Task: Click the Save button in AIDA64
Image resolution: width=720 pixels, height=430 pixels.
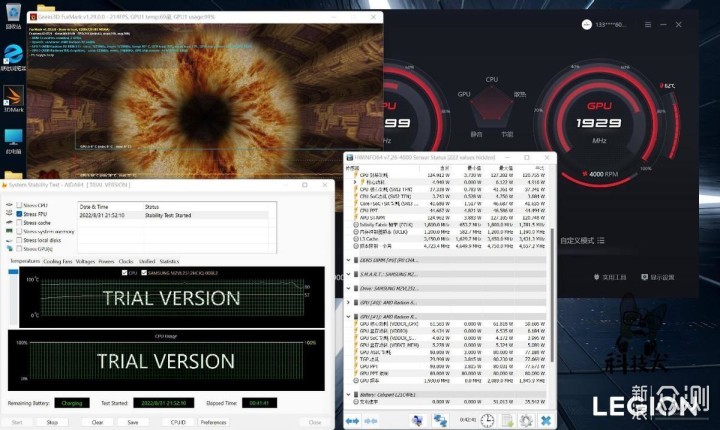Action: point(133,422)
